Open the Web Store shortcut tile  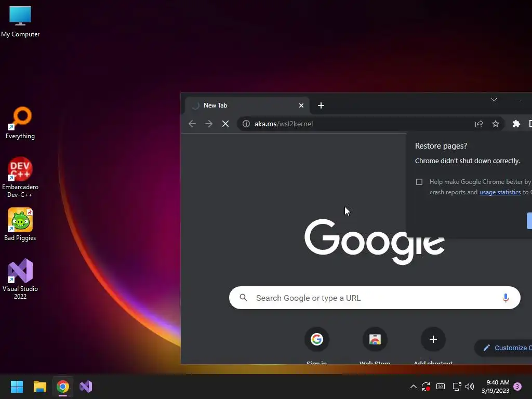pos(375,345)
